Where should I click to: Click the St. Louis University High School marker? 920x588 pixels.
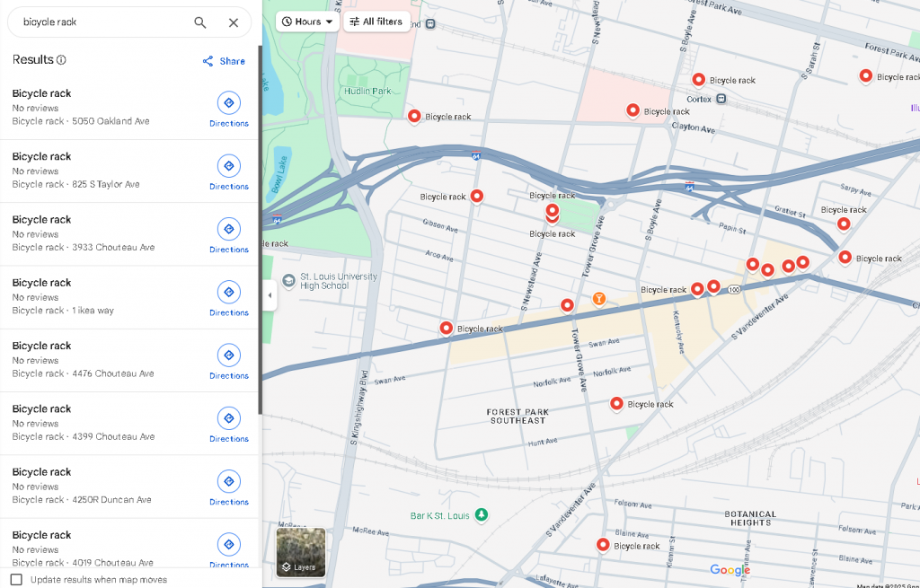(288, 280)
